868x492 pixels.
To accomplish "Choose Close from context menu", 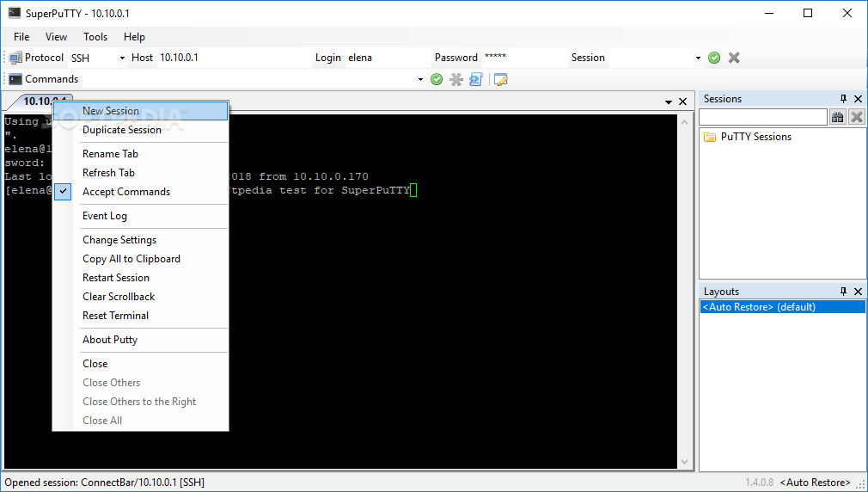I will pos(141,364).
